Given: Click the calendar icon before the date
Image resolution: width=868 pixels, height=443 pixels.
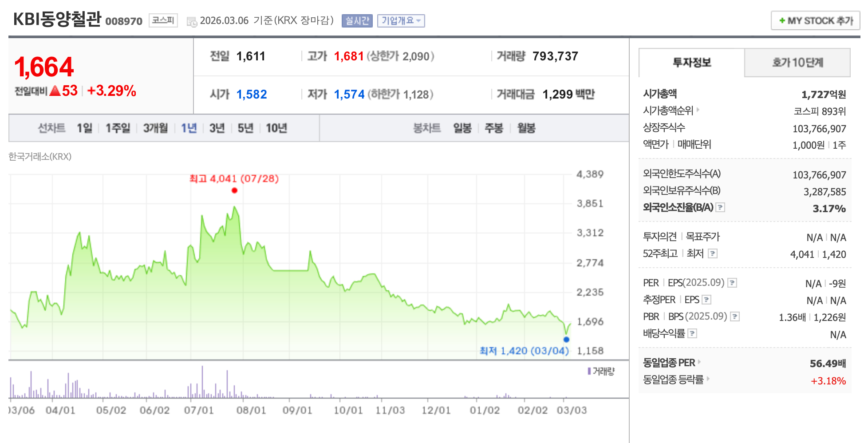Looking at the screenshot, I should pyautogui.click(x=192, y=21).
